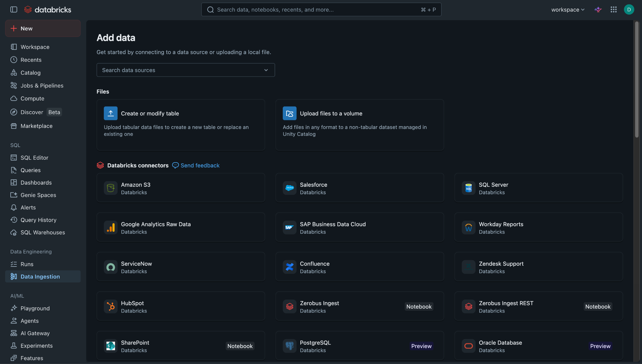Expand the workspace switcher dropdown
Image resolution: width=642 pixels, height=364 pixels.
568,10
